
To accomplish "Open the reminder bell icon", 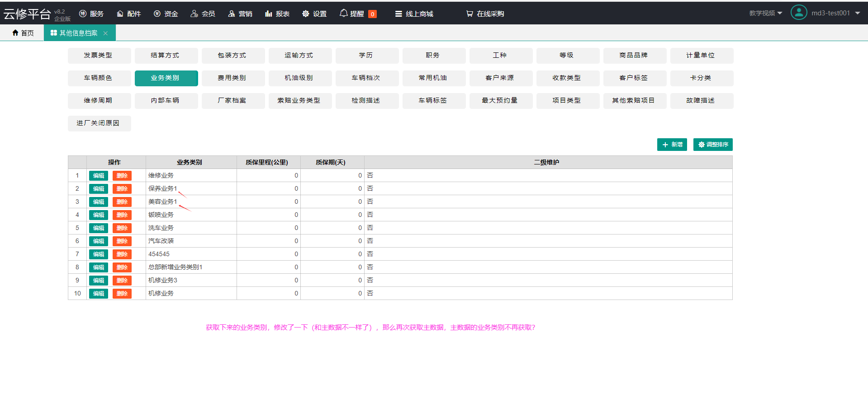I will [x=343, y=13].
